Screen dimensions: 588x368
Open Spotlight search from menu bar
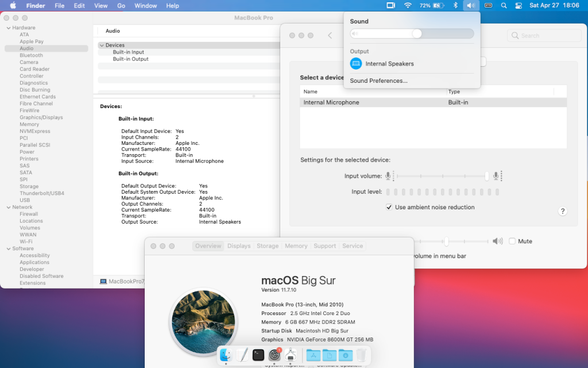tap(504, 6)
